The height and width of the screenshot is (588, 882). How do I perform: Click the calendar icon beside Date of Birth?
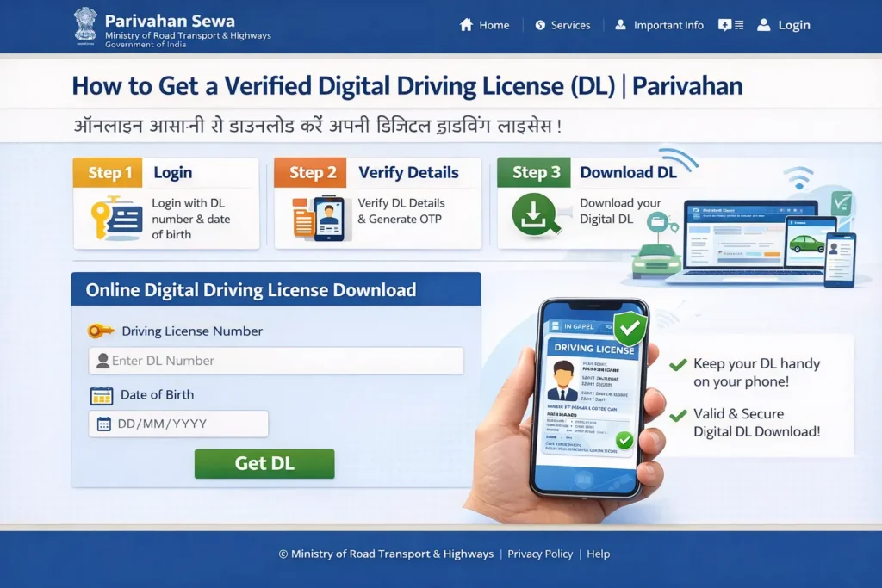[103, 394]
